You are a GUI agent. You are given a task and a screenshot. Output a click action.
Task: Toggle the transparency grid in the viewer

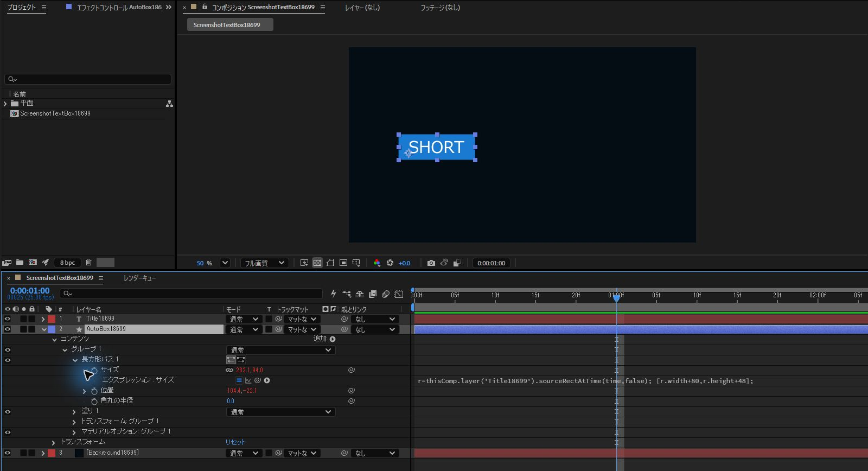coord(317,263)
